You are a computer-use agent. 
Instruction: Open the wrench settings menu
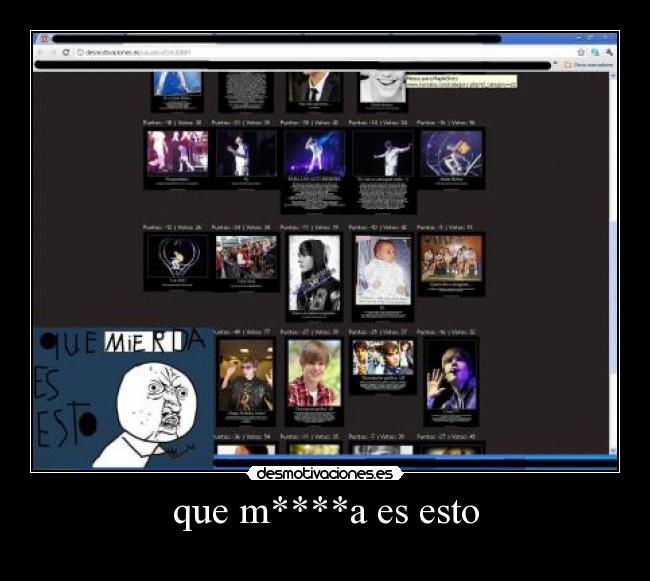click(x=609, y=52)
